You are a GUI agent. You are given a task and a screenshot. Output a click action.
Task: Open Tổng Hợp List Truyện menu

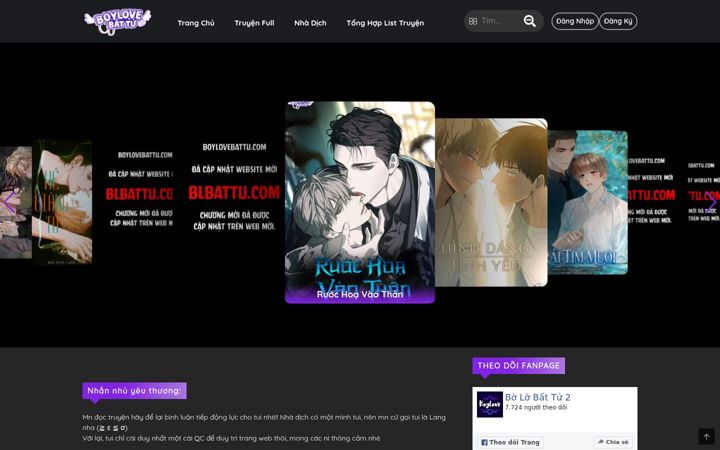pos(385,23)
